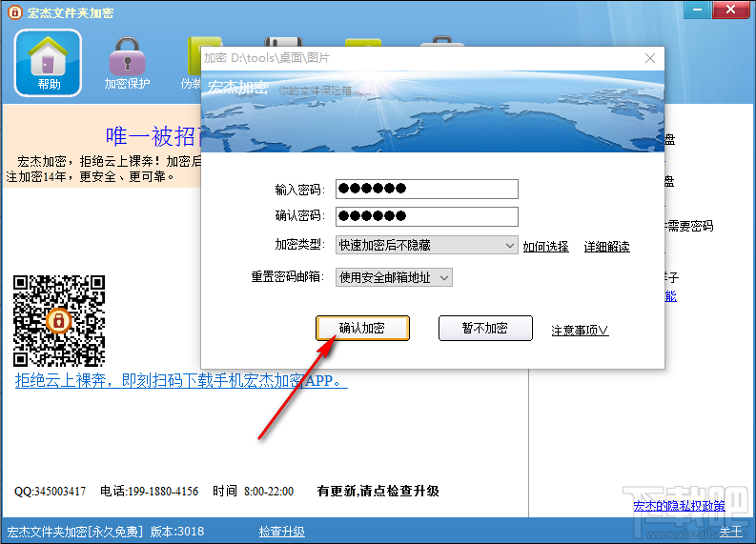The image size is (756, 544).
Task: Focus the 确认密码 password field
Action: coord(427,216)
